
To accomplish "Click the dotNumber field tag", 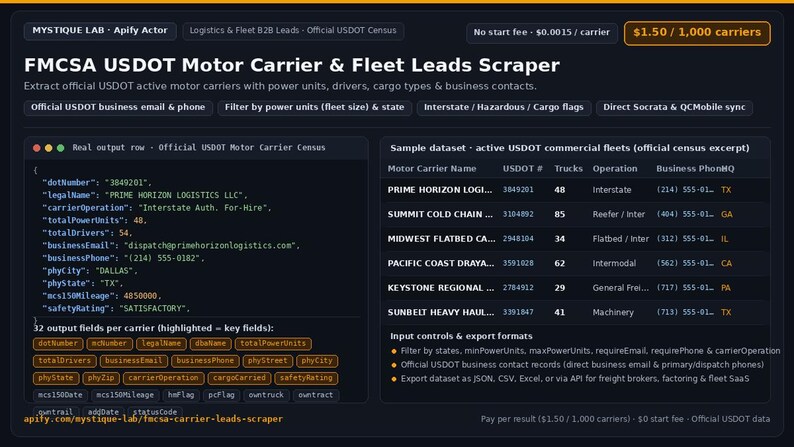I will [x=58, y=344].
